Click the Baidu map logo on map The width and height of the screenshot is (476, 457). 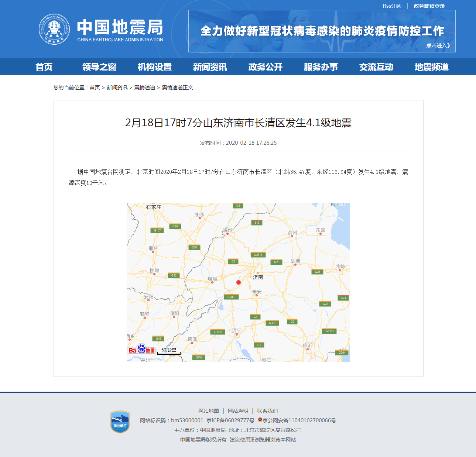141,349
